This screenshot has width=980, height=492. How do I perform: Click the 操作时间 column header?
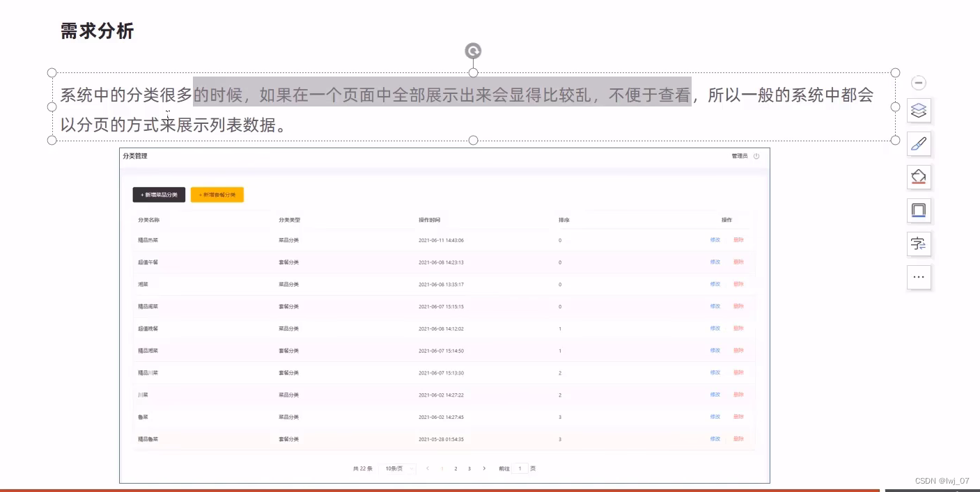[x=430, y=220]
